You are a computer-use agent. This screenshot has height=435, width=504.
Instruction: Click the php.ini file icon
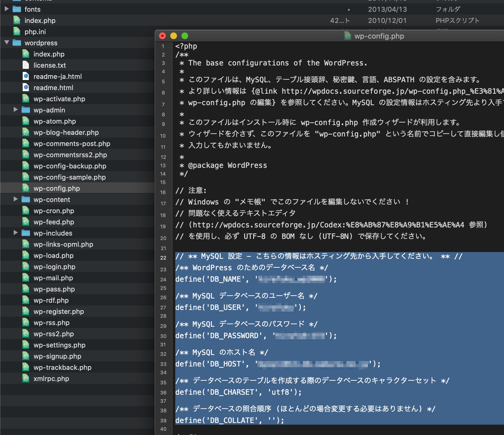[x=17, y=32]
